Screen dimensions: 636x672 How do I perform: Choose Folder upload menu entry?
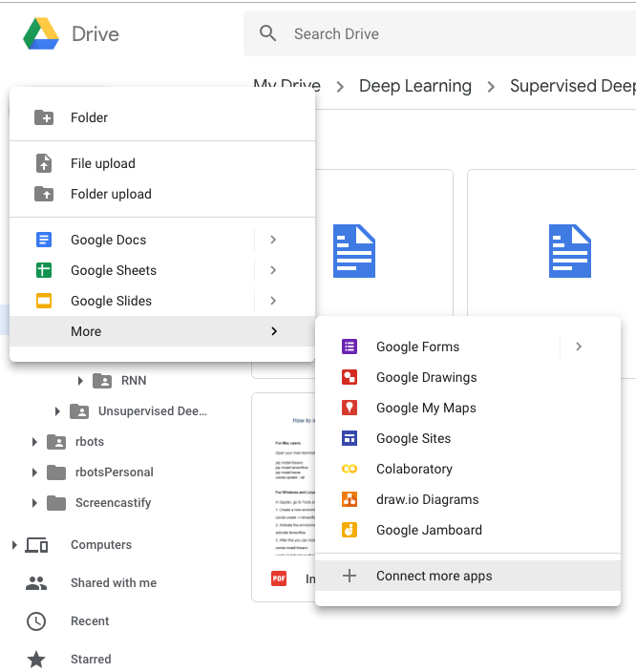pos(162,194)
